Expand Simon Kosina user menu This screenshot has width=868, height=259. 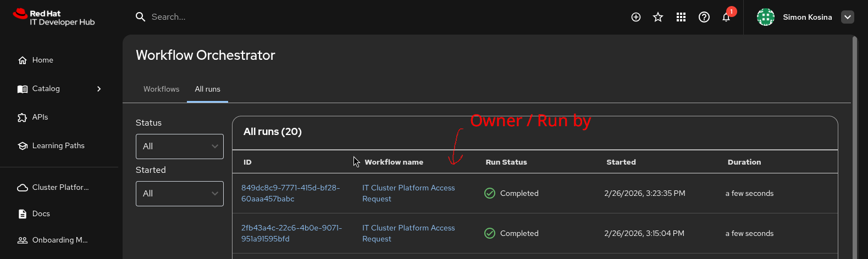click(848, 17)
